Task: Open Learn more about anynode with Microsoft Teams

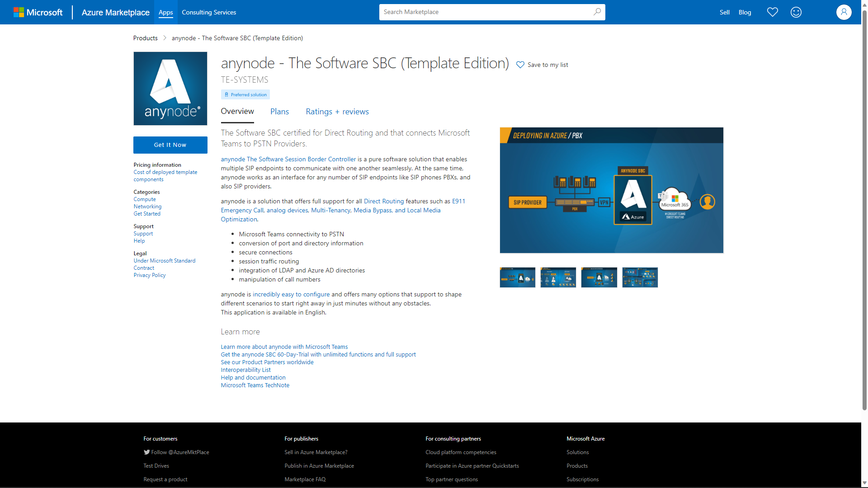Action: pos(284,347)
